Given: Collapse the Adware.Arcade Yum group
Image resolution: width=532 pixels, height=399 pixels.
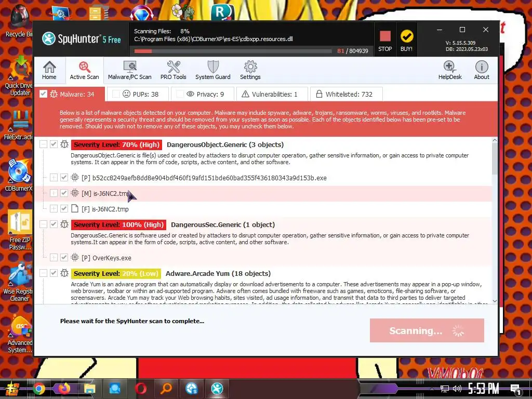Looking at the screenshot, I should (43, 273).
